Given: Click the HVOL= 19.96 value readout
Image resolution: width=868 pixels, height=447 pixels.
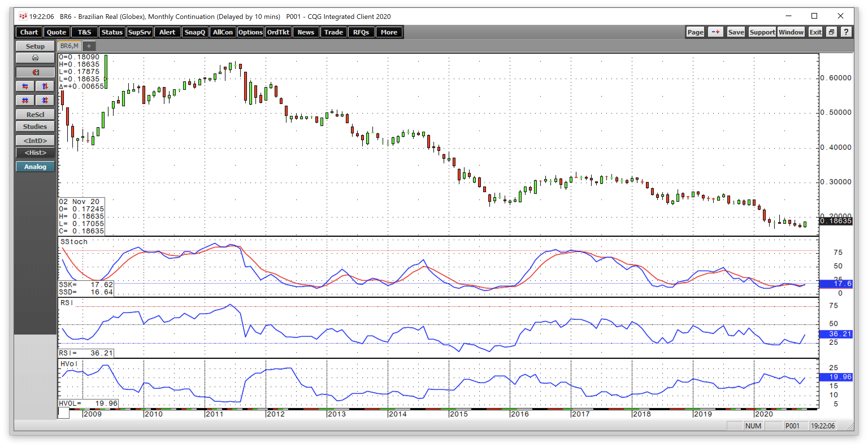Looking at the screenshot, I should point(88,403).
